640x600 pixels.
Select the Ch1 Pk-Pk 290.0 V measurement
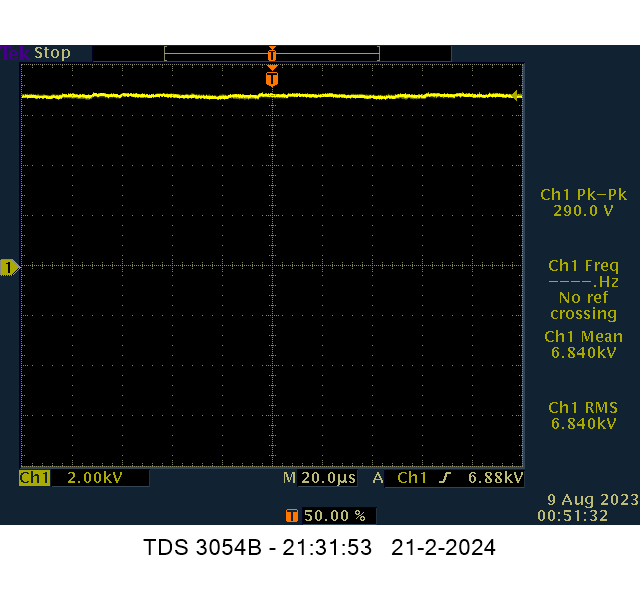pyautogui.click(x=583, y=203)
